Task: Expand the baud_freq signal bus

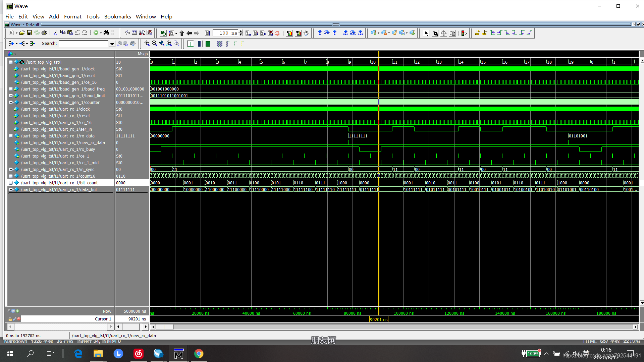Action: [x=11, y=89]
